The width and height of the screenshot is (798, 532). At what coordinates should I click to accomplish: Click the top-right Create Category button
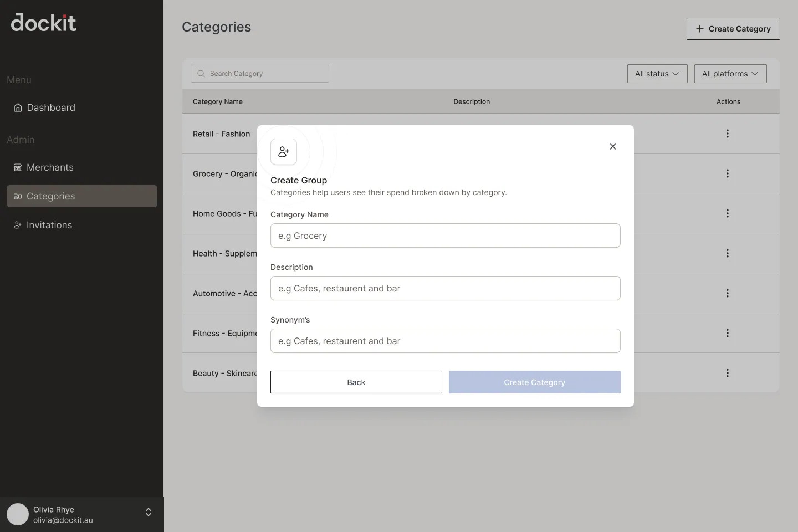click(x=733, y=29)
